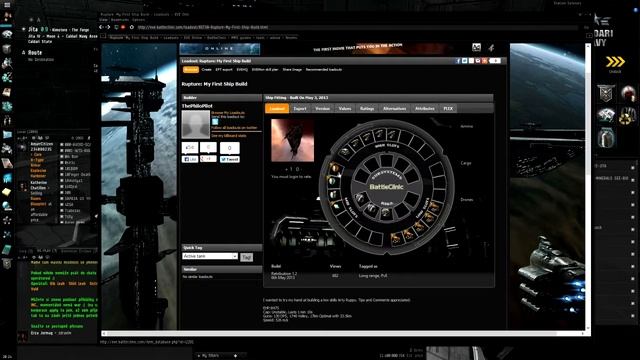Open the capsule-shaped station service icon
This screenshot has height=360, width=640.
(x=606, y=138)
